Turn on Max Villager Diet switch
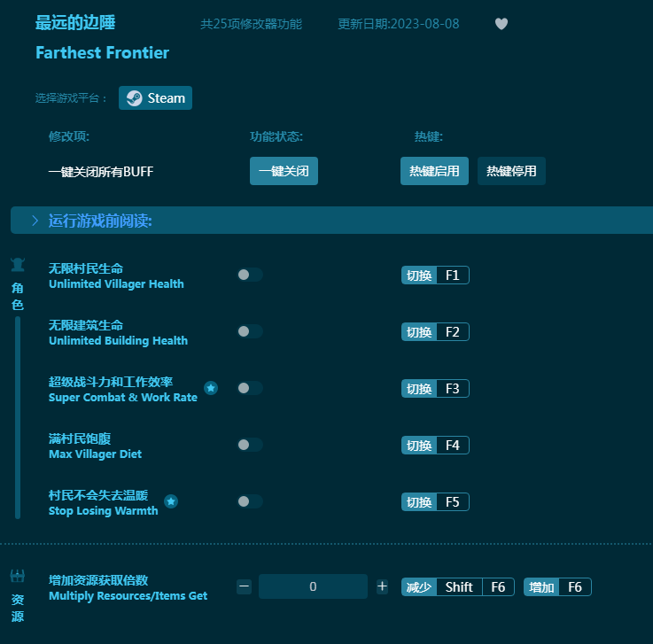Image resolution: width=653 pixels, height=644 pixels. tap(250, 445)
